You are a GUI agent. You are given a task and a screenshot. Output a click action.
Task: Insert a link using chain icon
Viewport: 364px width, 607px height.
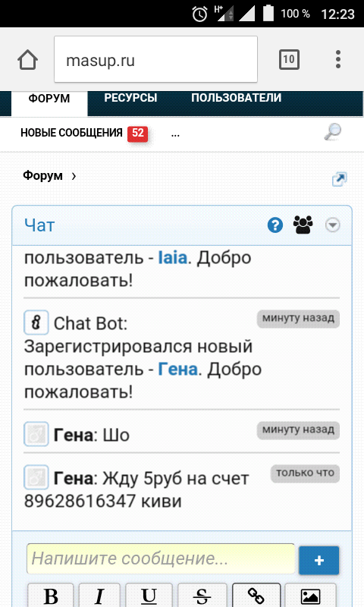[256, 595]
